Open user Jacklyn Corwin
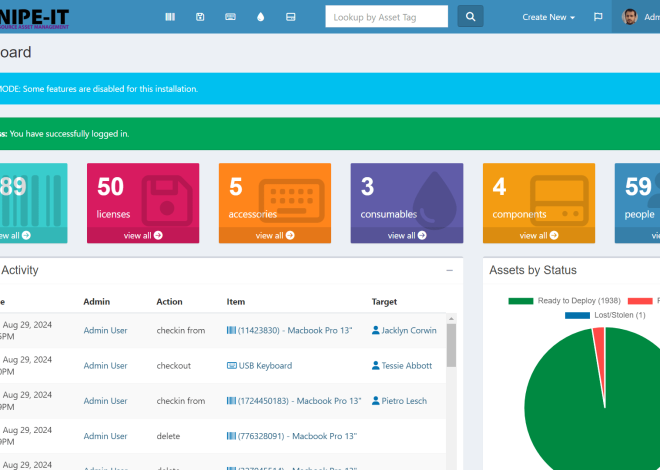660x470 pixels. pyautogui.click(x=409, y=331)
